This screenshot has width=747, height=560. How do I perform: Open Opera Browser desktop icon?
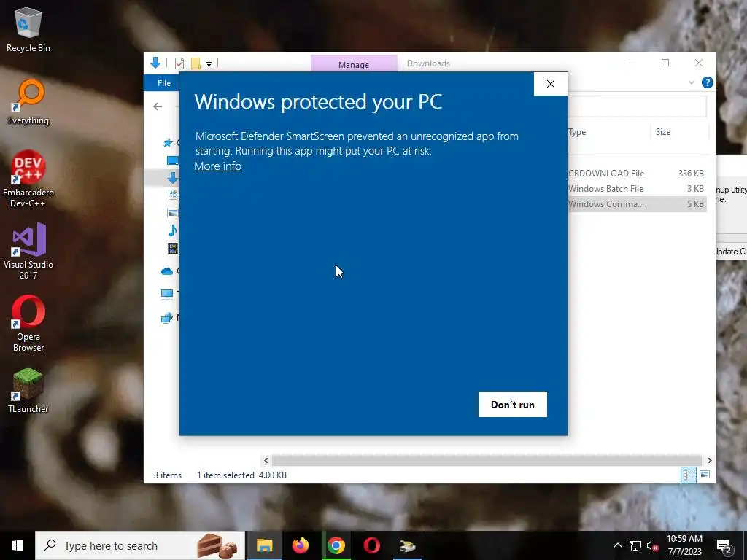[x=28, y=324]
